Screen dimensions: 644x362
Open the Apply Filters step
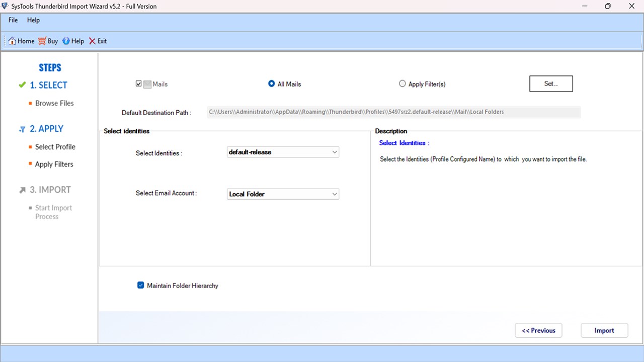54,164
